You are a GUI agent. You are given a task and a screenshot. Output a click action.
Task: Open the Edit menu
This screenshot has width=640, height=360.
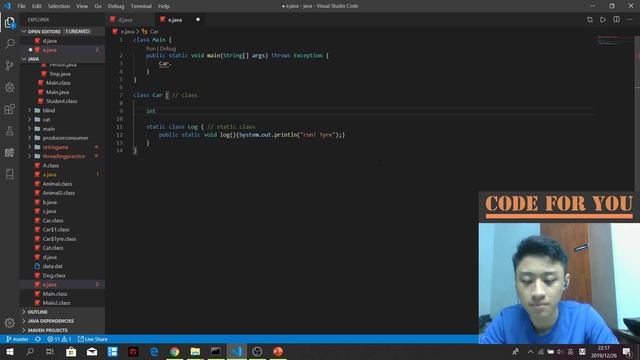point(37,6)
